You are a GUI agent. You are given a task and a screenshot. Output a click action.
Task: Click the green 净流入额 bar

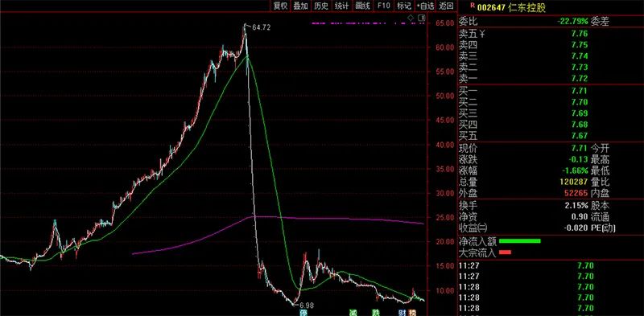tap(519, 241)
